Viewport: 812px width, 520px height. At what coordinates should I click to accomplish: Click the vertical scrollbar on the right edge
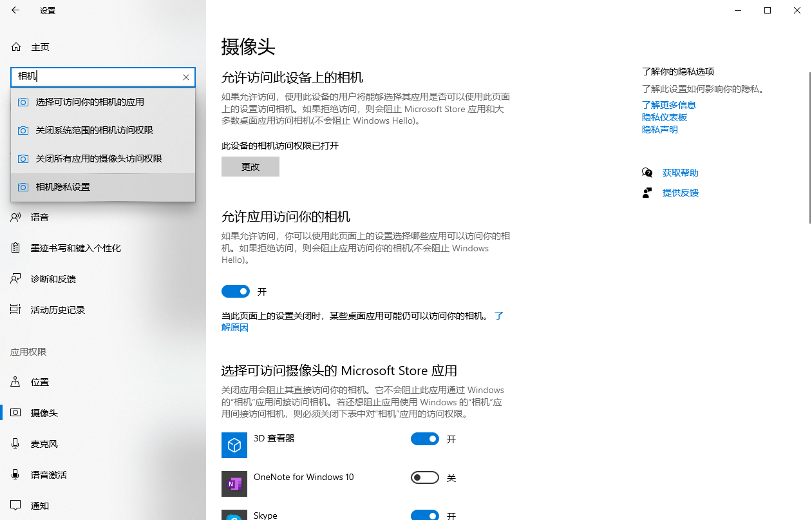809,148
